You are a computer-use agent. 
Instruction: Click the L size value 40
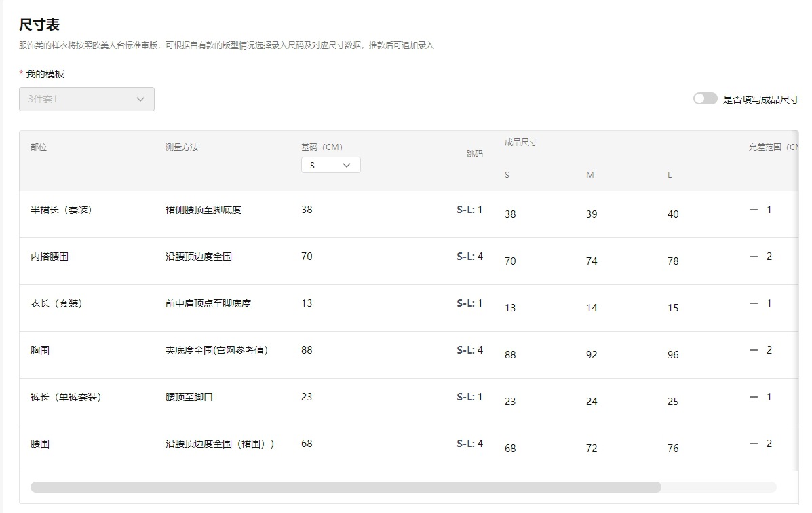click(673, 214)
